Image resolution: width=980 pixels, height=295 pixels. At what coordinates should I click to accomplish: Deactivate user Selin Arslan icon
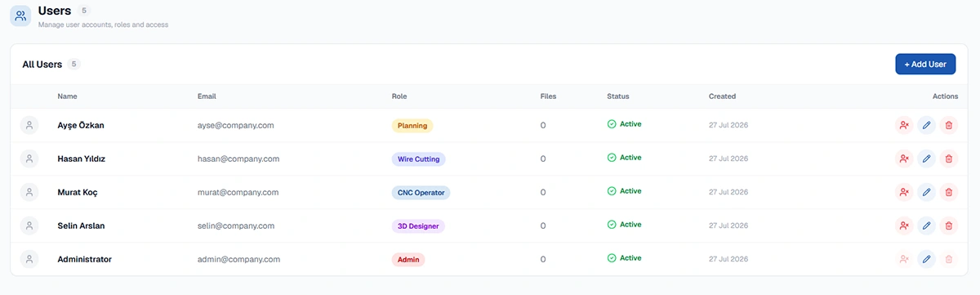coord(904,226)
